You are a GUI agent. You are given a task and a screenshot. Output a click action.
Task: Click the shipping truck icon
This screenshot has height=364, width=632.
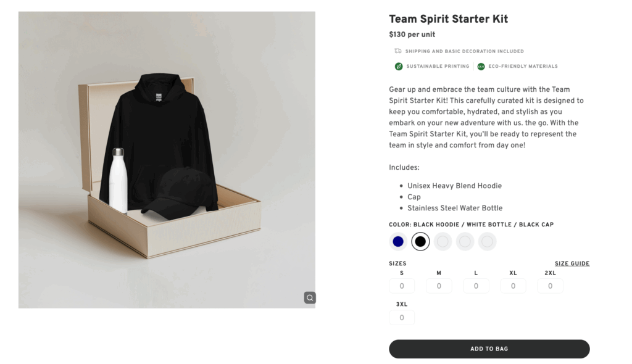coord(398,51)
